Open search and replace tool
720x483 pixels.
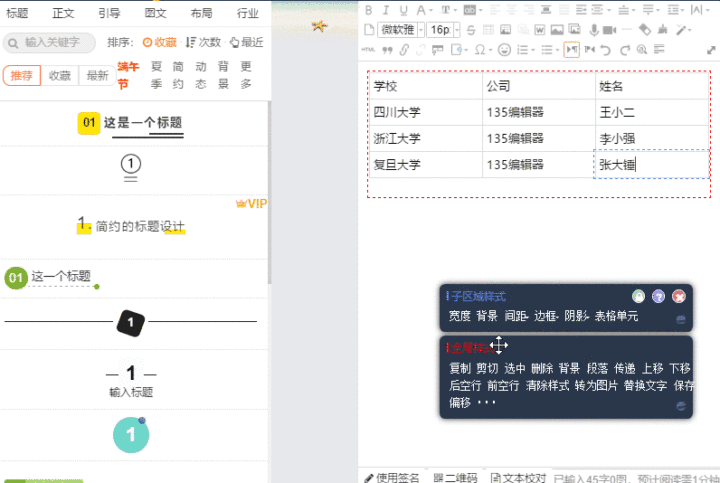point(642,50)
